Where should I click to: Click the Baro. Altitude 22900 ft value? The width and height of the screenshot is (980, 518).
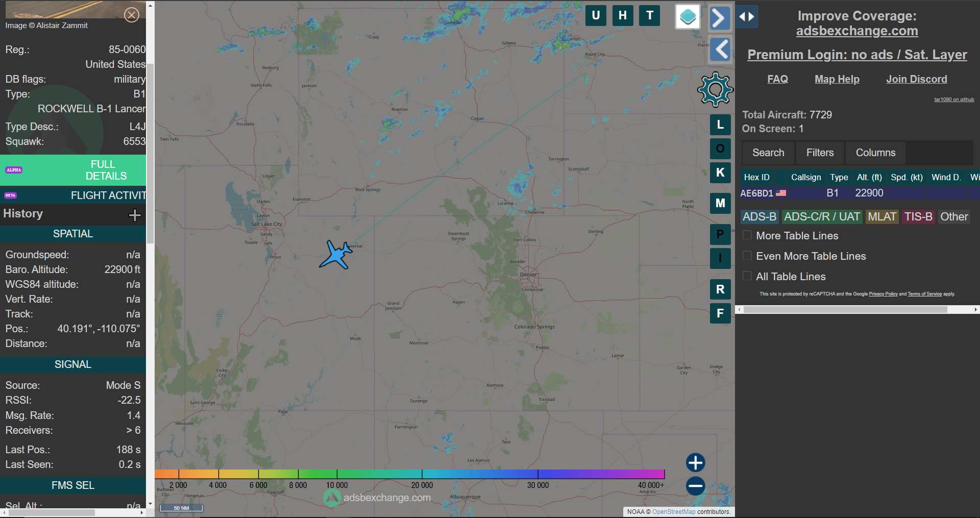pos(122,269)
